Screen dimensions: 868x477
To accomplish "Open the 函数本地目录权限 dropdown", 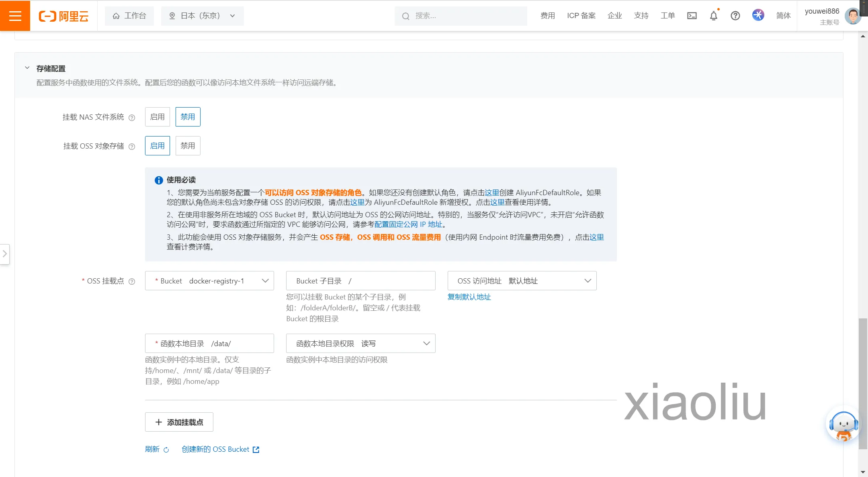I will click(x=360, y=343).
